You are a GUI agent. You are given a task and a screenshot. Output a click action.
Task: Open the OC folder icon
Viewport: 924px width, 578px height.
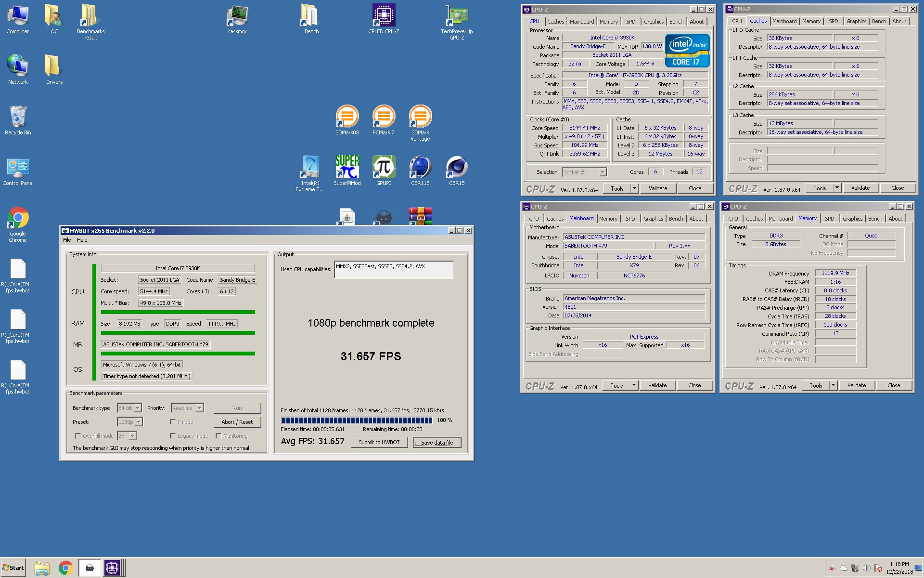[54, 19]
